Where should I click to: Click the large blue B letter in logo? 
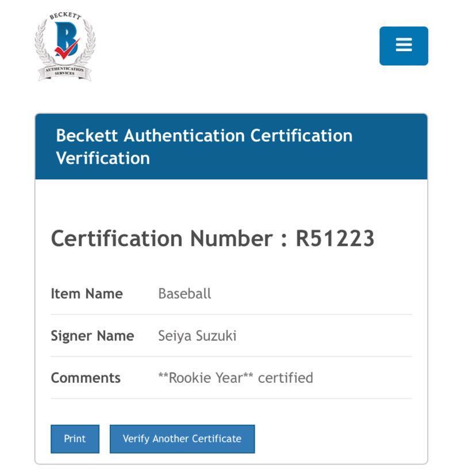[67, 39]
